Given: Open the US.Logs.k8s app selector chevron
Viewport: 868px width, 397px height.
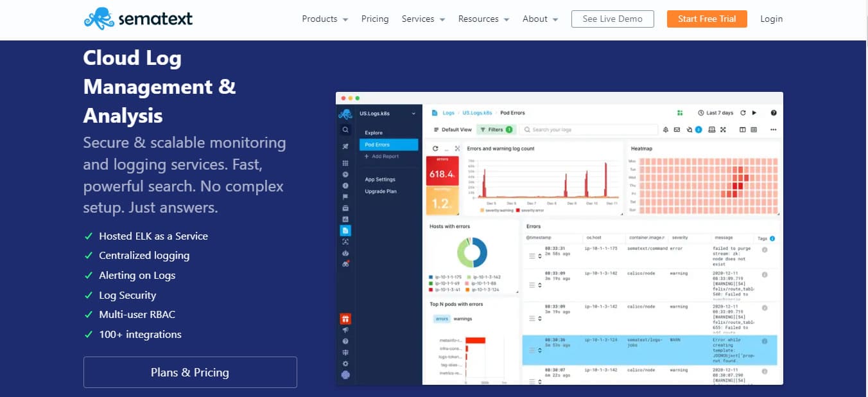Looking at the screenshot, I should tap(413, 114).
